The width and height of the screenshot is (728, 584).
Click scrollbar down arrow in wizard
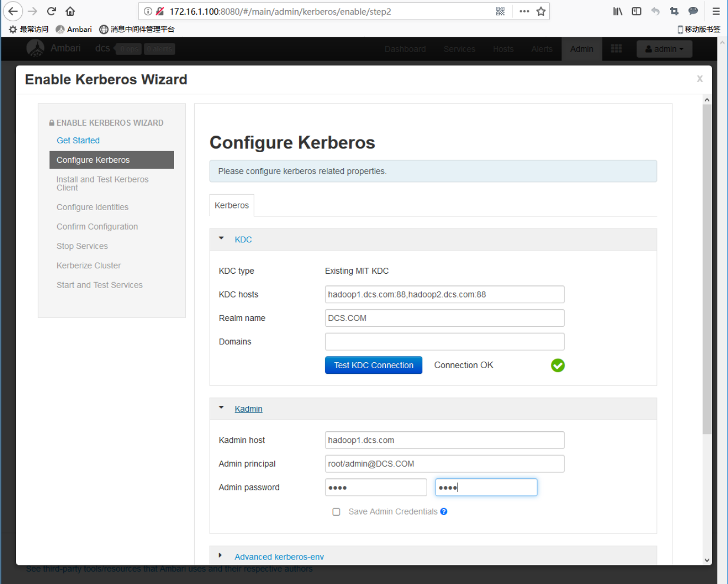(707, 560)
